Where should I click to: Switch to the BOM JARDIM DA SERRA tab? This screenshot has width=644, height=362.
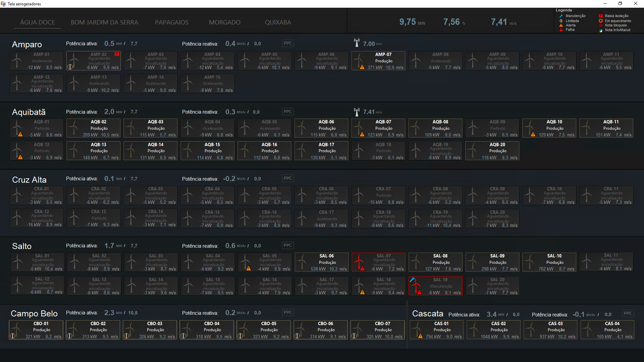tap(104, 22)
